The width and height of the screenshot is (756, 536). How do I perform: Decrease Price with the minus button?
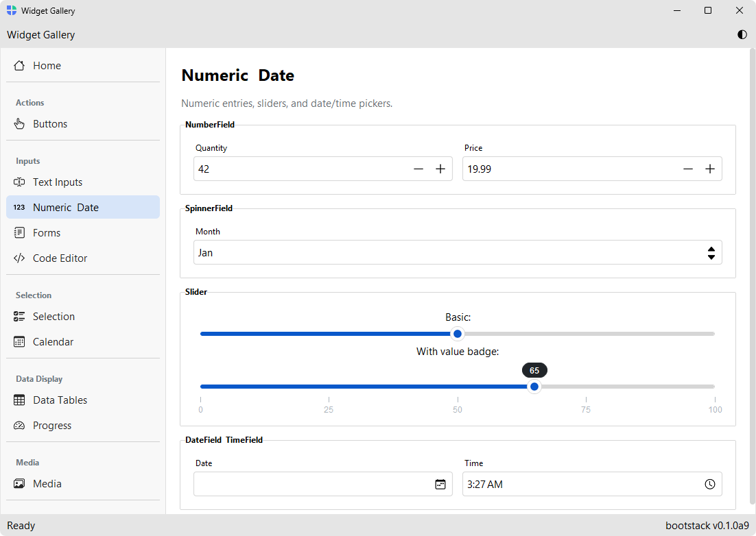pyautogui.click(x=688, y=169)
